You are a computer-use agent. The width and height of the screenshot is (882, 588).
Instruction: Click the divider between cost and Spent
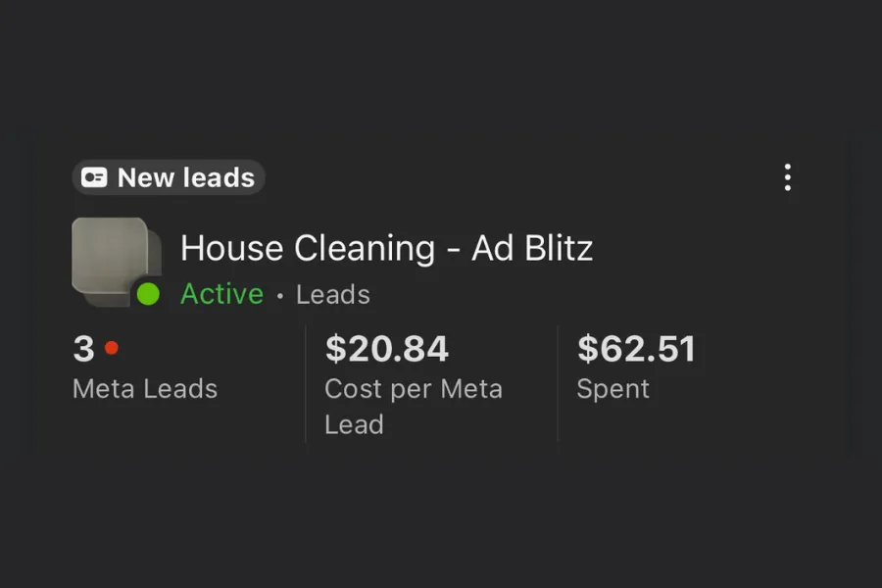(558, 384)
